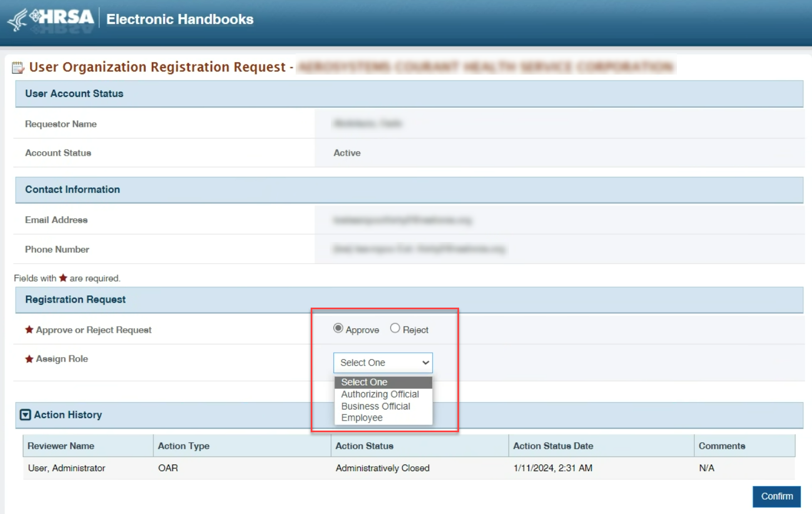The image size is (812, 514).
Task: Click the Confirm button
Action: coord(777,496)
